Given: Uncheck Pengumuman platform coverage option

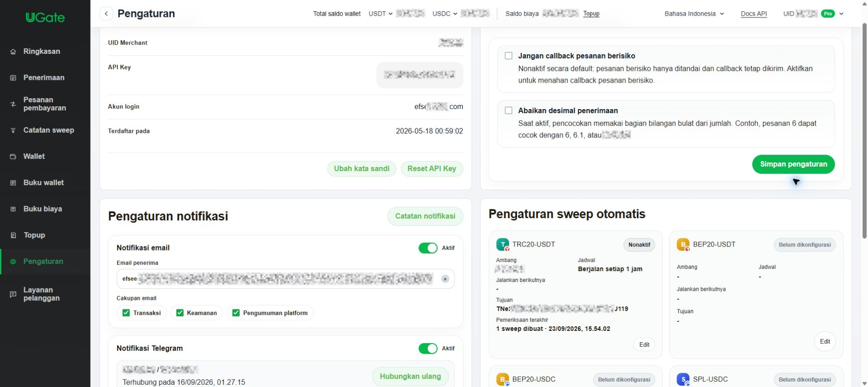Looking at the screenshot, I should coord(236,313).
